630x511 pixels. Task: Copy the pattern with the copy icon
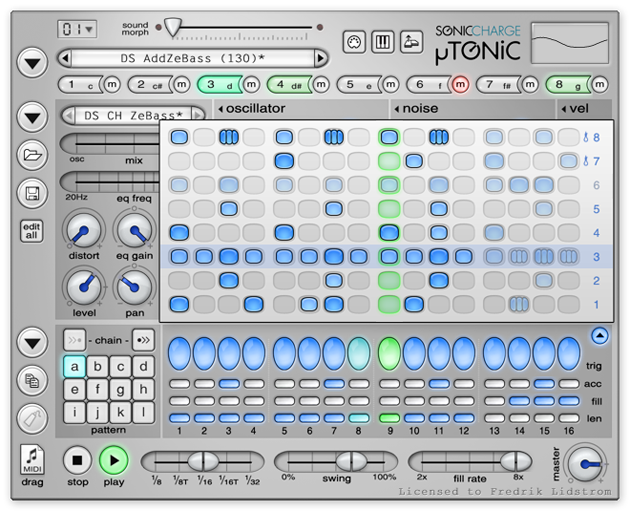[x=32, y=380]
